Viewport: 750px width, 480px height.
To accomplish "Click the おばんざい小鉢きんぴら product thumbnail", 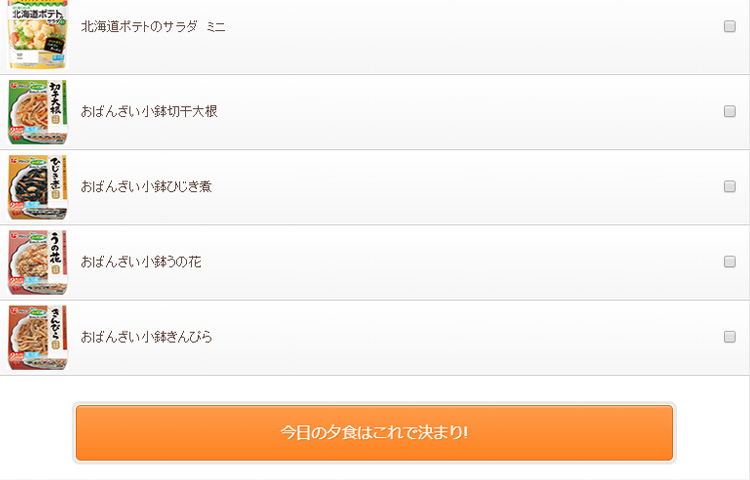I will pyautogui.click(x=37, y=338).
